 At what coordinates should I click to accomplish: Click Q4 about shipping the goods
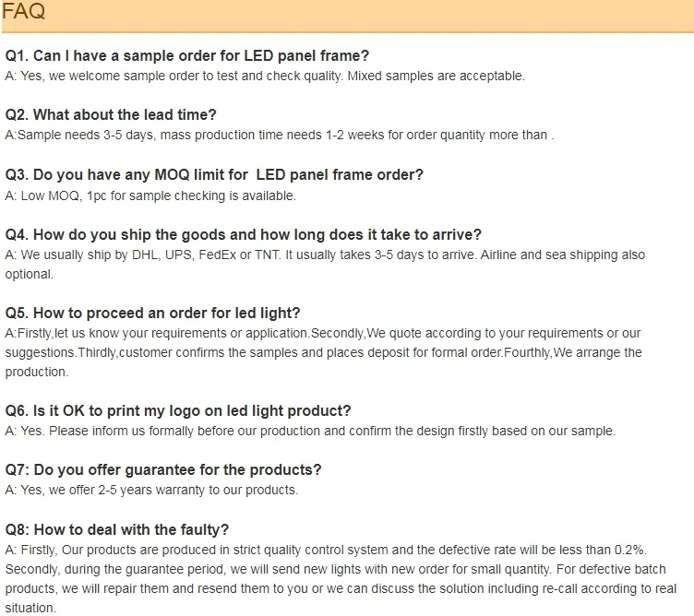click(x=244, y=234)
